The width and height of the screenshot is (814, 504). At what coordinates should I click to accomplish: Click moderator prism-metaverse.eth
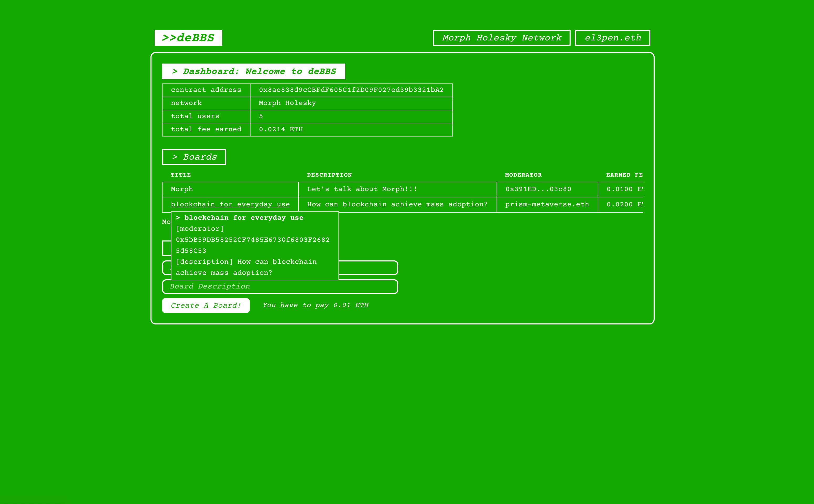pos(547,204)
